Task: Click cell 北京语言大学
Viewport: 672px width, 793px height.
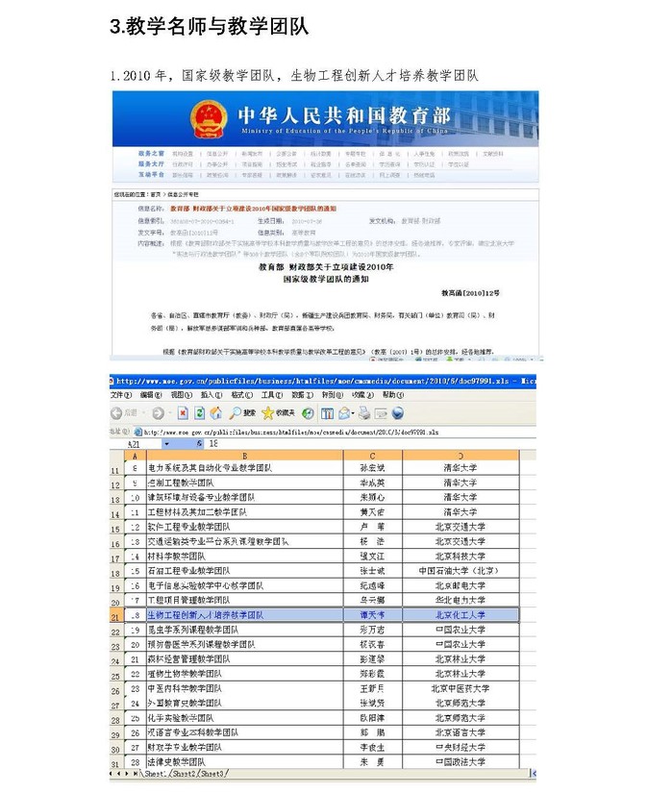Action: [460, 732]
